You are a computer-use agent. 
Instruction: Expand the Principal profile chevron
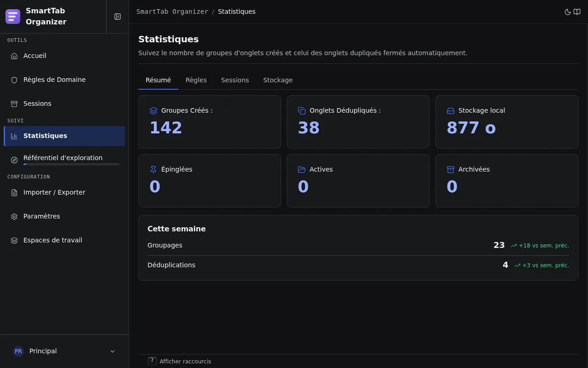pos(113,351)
